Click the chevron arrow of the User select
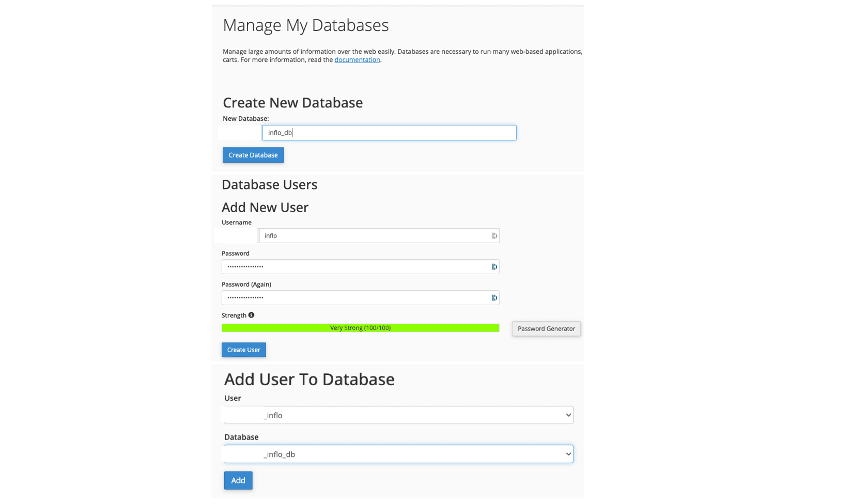 [x=568, y=415]
